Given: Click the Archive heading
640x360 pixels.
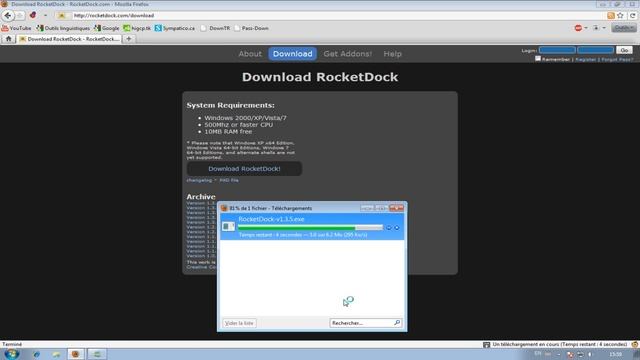Looking at the screenshot, I should (x=201, y=197).
